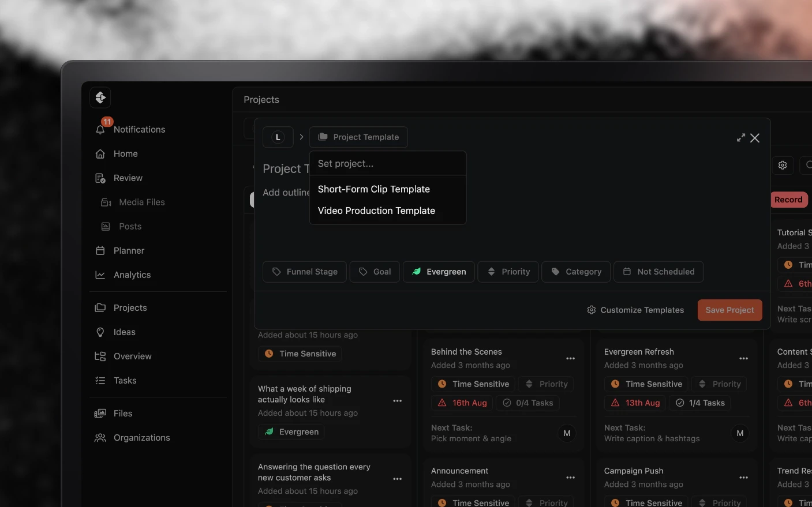Click M avatar on Behind the Scenes card

[x=567, y=434]
